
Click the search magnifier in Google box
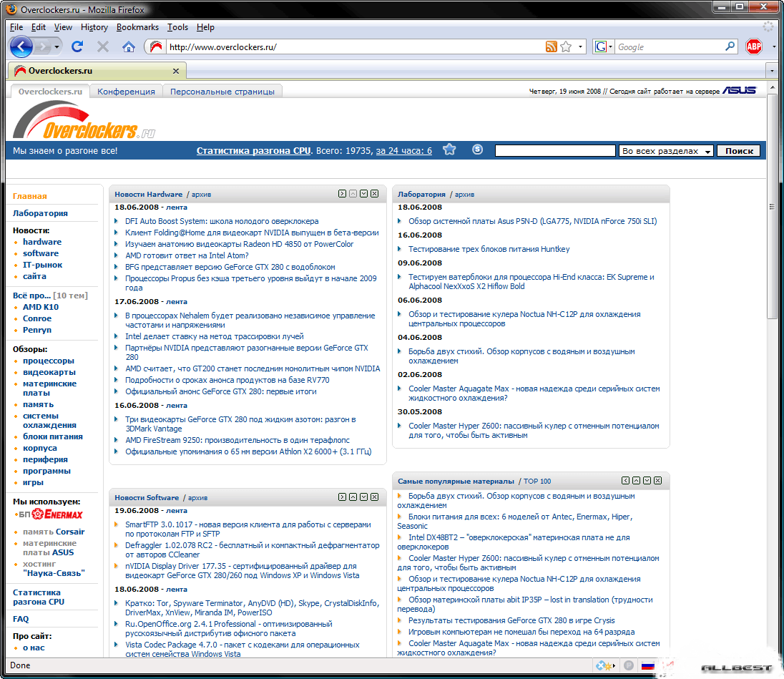pos(730,47)
